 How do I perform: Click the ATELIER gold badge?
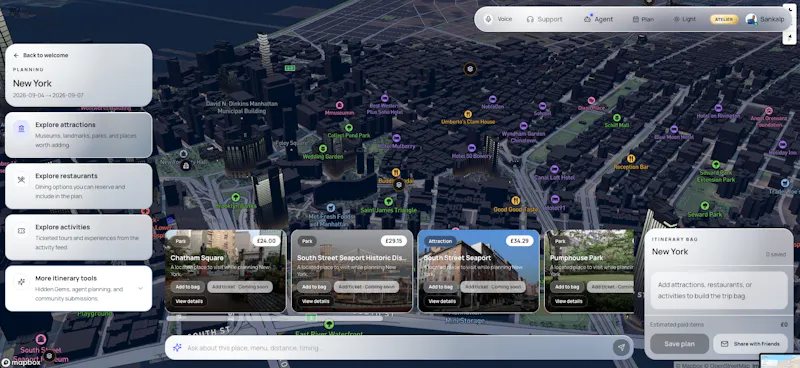coord(724,19)
